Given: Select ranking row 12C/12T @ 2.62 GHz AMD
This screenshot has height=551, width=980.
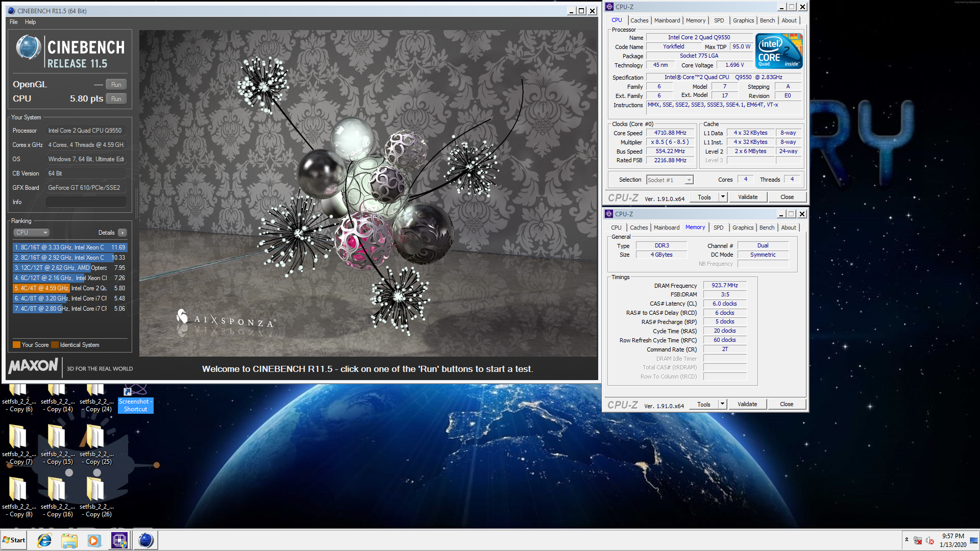Looking at the screenshot, I should [70, 268].
